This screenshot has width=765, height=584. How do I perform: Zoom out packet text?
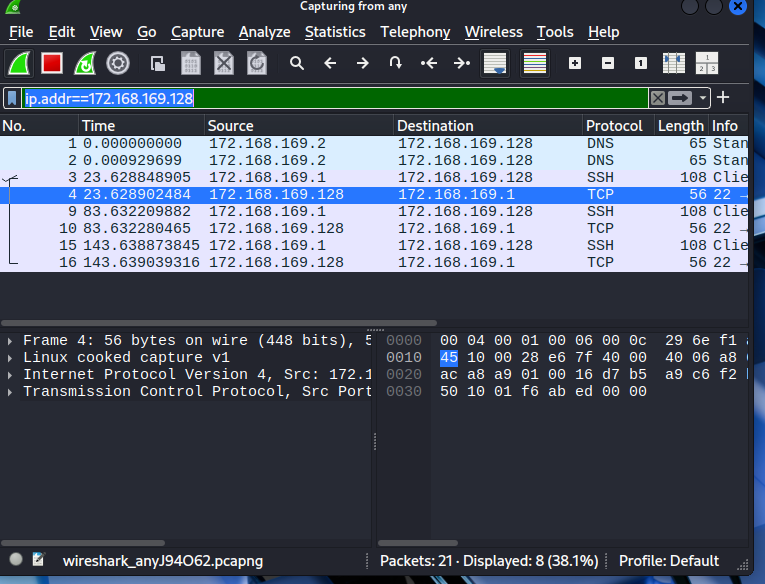pos(608,63)
